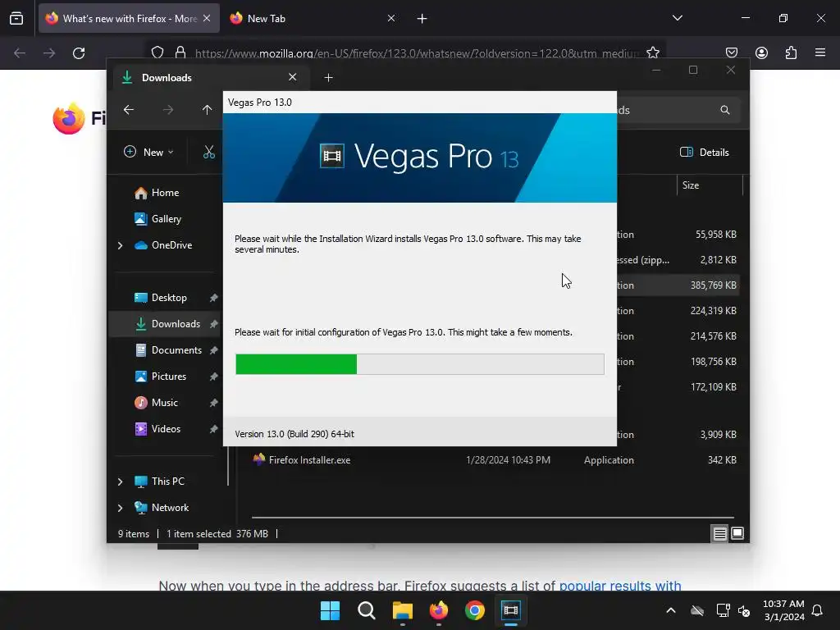
Task: Open the Pocket save icon
Action: point(731,52)
